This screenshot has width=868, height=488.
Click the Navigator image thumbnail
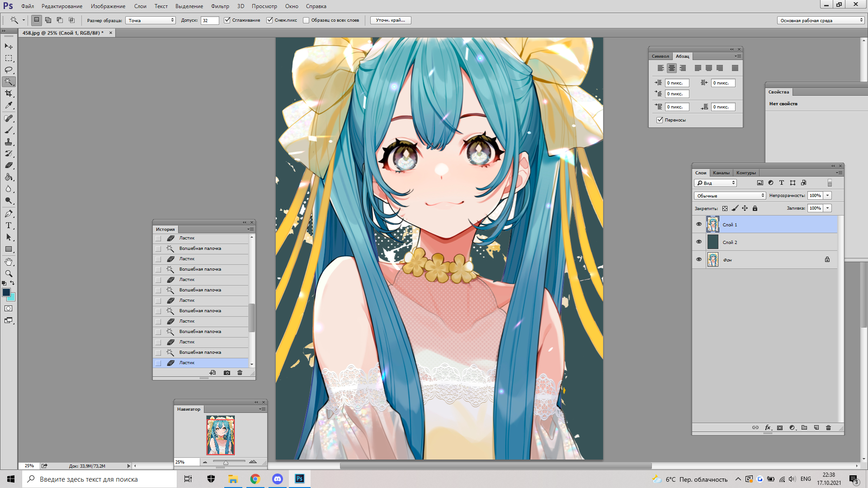pos(221,435)
